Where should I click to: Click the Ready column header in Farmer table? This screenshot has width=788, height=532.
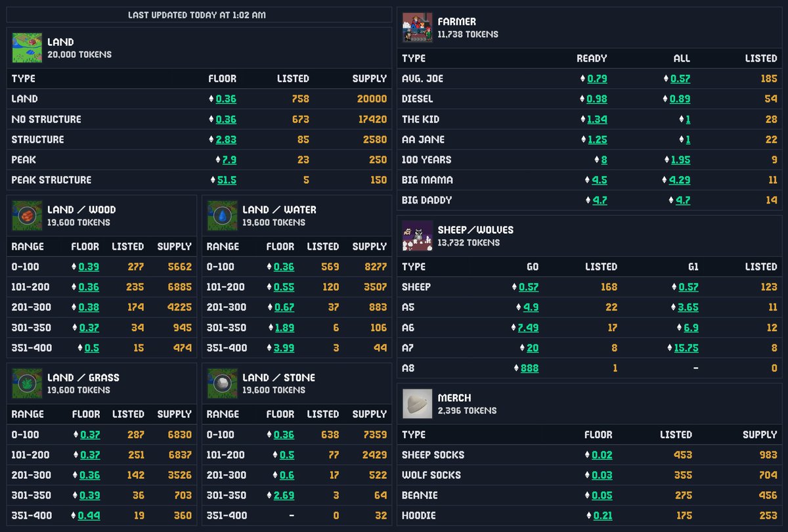click(591, 58)
